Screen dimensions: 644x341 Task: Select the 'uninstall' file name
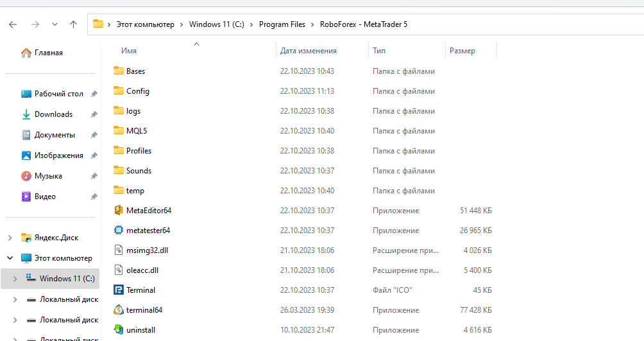[141, 330]
